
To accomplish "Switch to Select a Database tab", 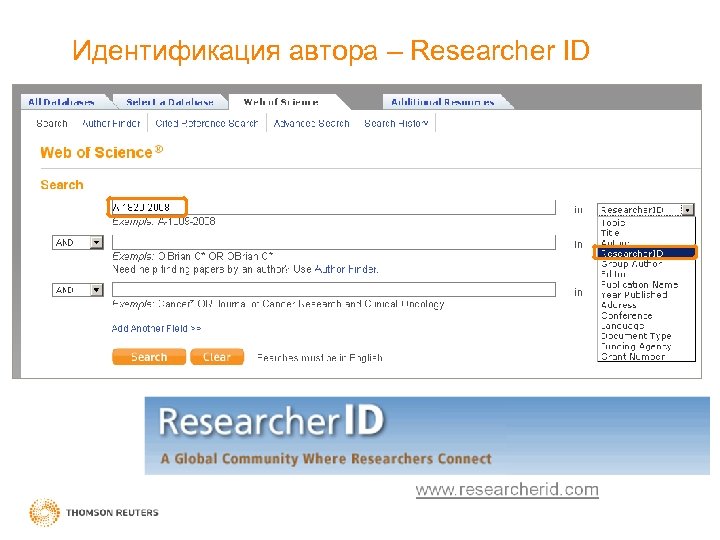I will pyautogui.click(x=170, y=102).
